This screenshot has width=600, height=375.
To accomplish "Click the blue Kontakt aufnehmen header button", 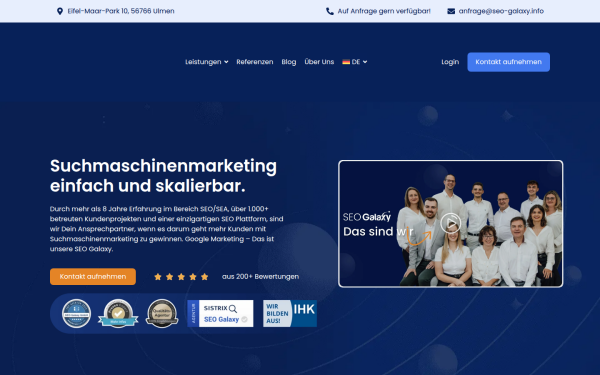I will click(509, 62).
